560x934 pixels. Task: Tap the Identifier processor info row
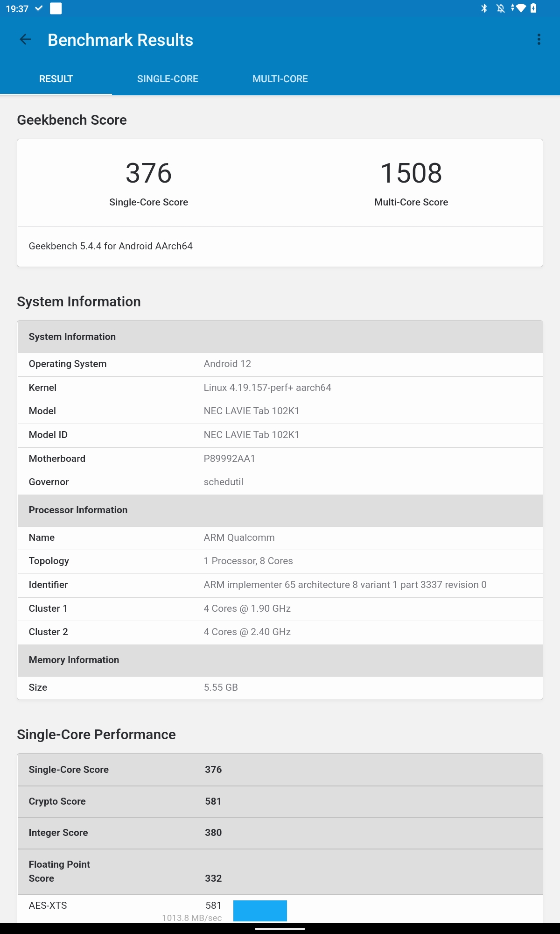(x=280, y=585)
